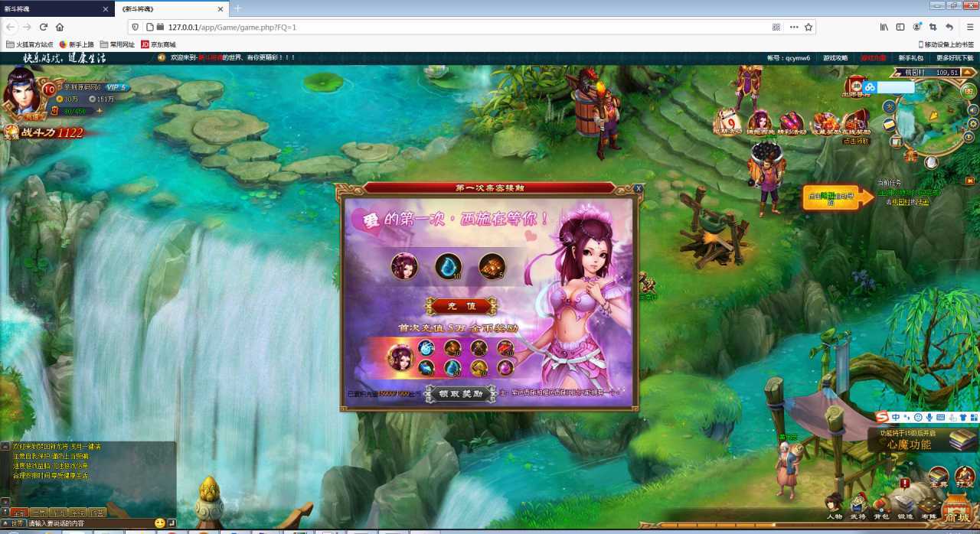Image resolution: width=980 pixels, height=534 pixels.
Task: Click the 打坐 meditation icon
Action: [x=964, y=476]
